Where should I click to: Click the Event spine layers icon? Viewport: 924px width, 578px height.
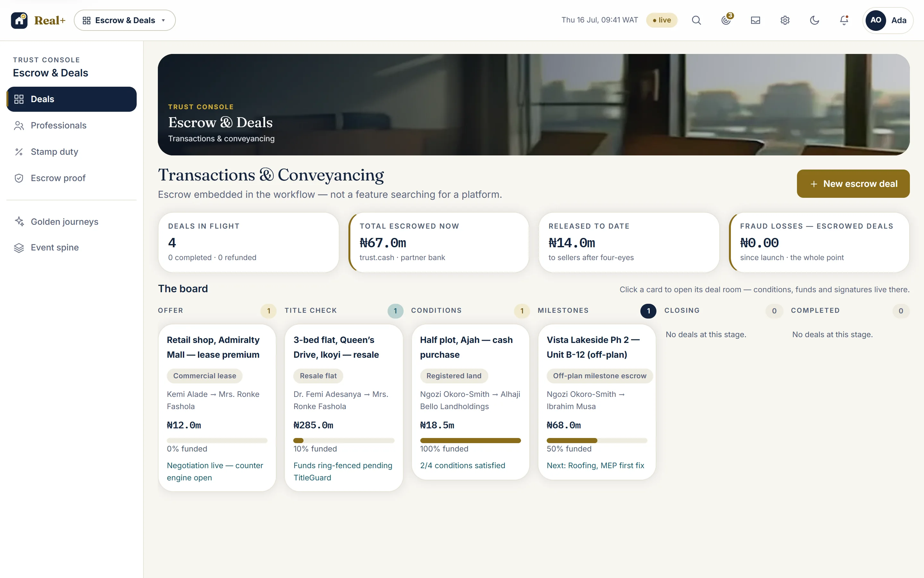[19, 248]
